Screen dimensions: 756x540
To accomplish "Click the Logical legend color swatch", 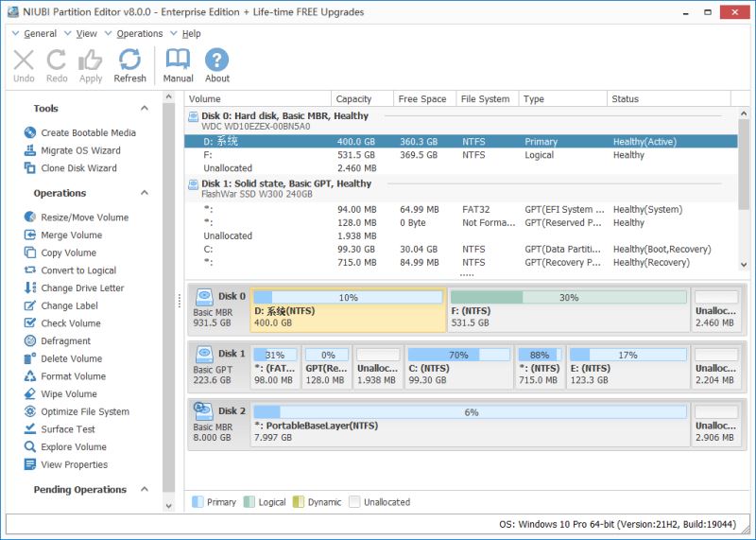I will pos(249,502).
